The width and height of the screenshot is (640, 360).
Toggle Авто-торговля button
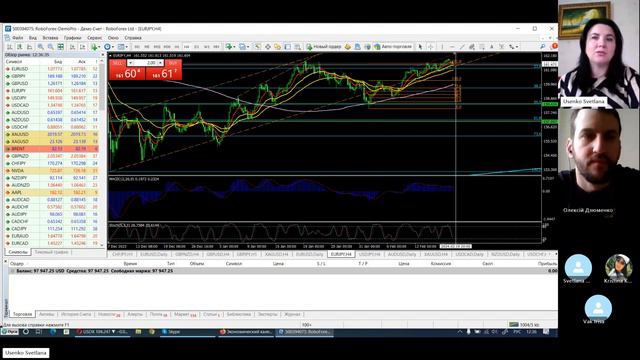(x=393, y=47)
